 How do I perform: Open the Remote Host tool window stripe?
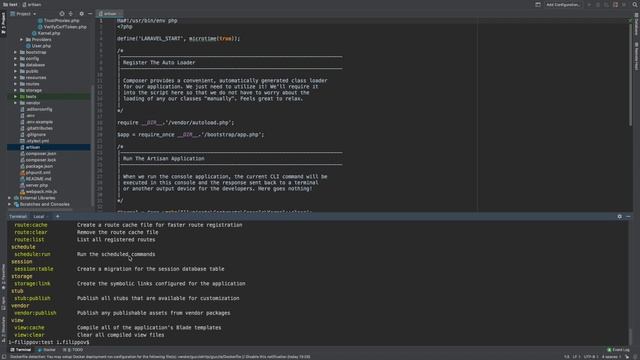pyautogui.click(x=636, y=56)
